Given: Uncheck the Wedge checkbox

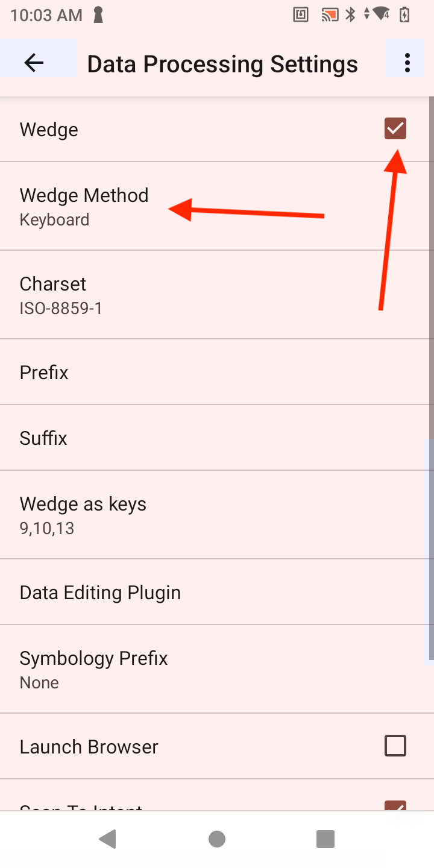Looking at the screenshot, I should [x=395, y=128].
